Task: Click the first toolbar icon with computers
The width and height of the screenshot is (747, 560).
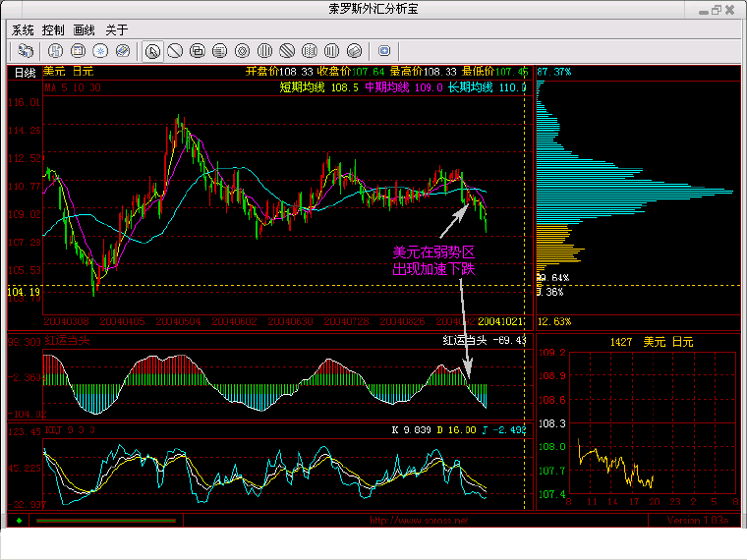Action: click(x=24, y=50)
